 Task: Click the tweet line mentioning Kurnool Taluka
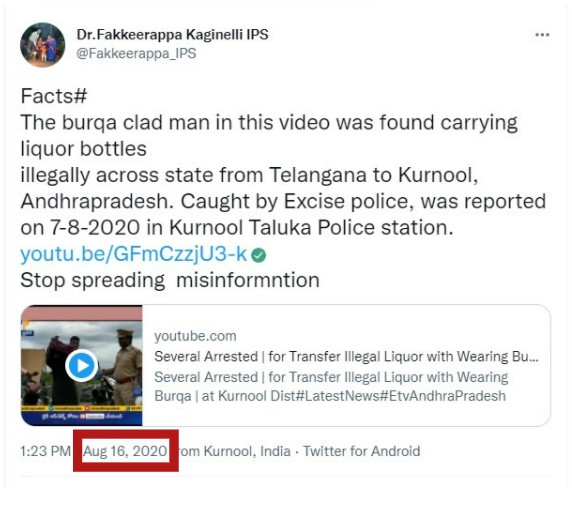237,228
